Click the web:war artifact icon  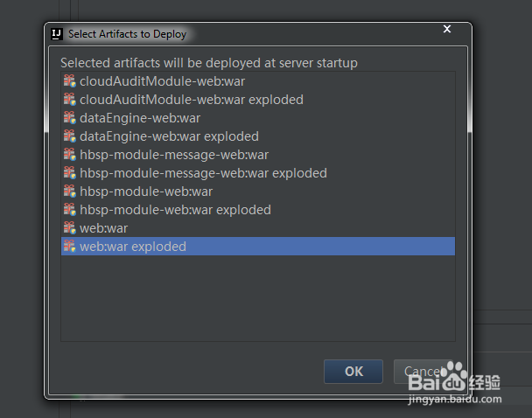coord(69,228)
